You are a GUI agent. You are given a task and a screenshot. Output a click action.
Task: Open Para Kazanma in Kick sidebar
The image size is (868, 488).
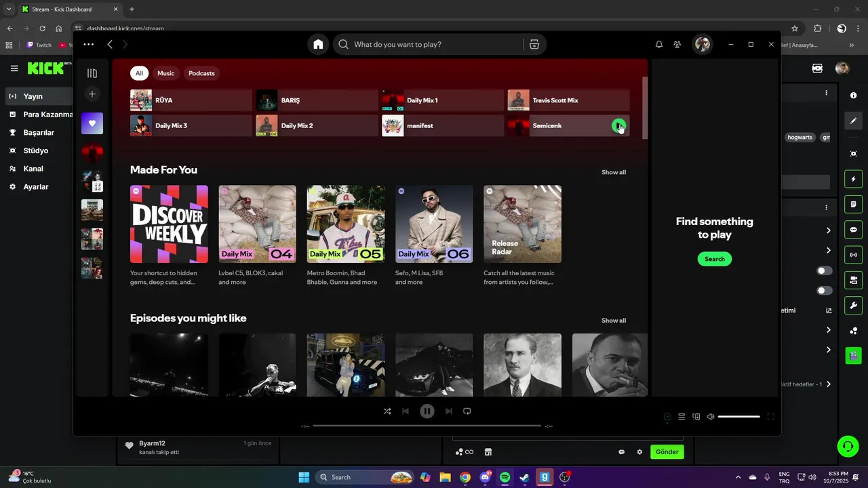(39, 115)
